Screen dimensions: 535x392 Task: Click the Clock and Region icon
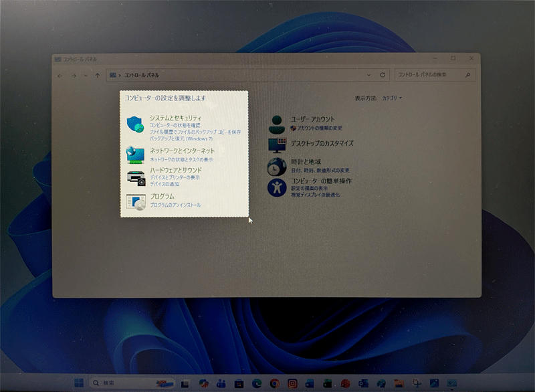tap(277, 166)
